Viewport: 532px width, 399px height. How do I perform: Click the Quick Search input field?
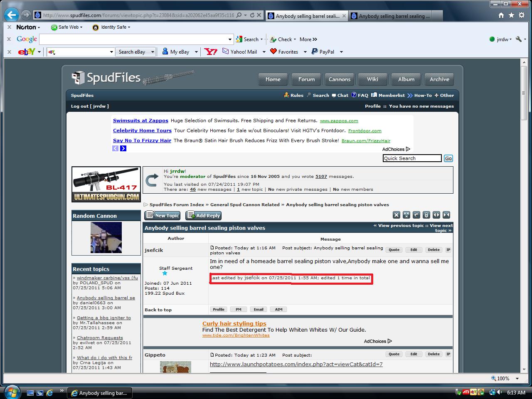click(412, 158)
